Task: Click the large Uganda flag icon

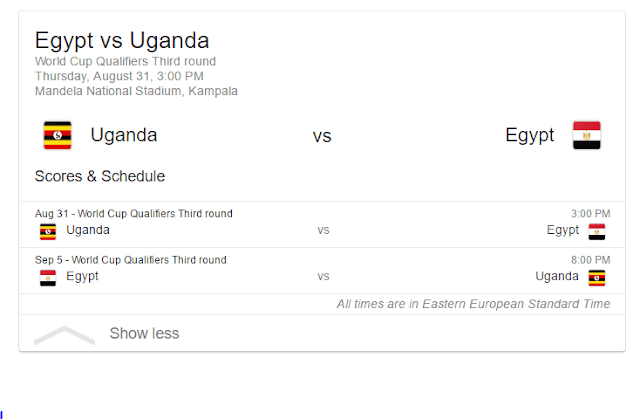Action: (58, 135)
